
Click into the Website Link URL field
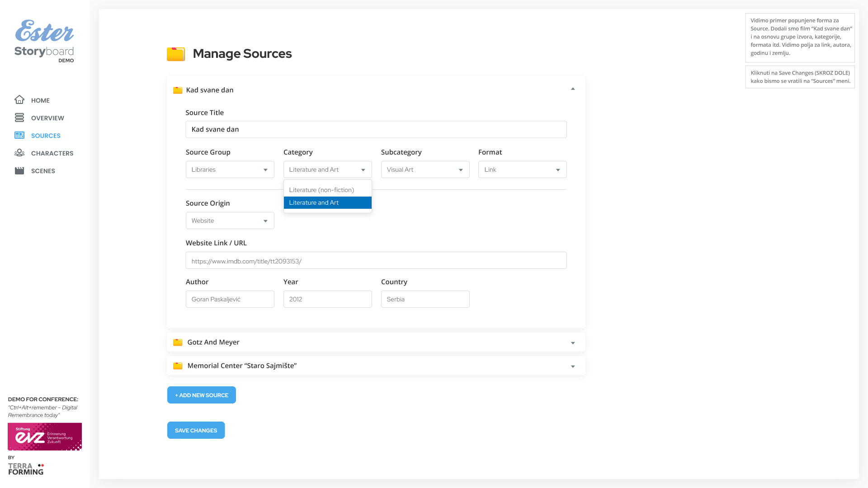tap(376, 261)
